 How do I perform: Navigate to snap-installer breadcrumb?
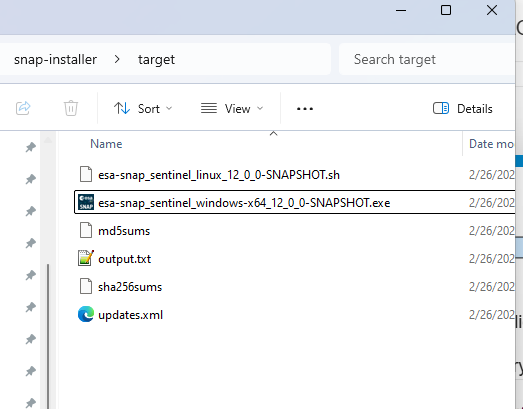tap(55, 59)
